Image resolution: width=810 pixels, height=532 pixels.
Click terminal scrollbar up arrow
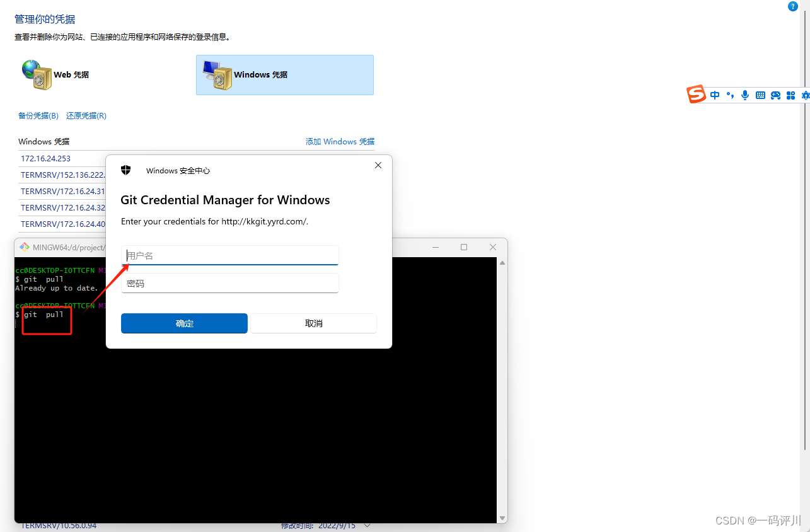pos(502,262)
